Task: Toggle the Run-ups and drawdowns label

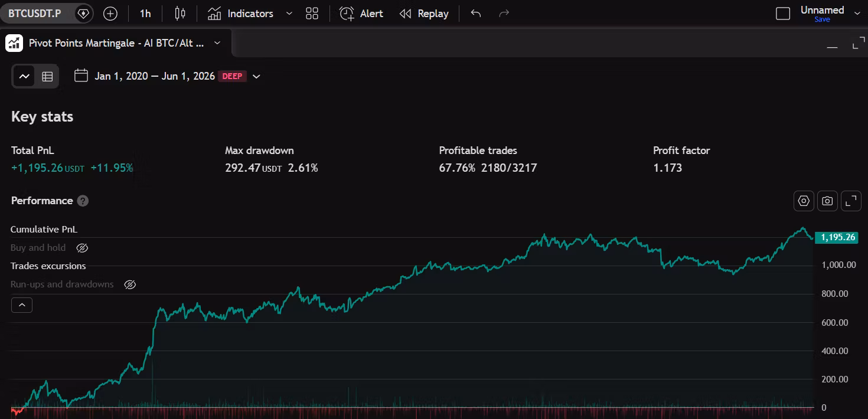Action: click(x=62, y=284)
